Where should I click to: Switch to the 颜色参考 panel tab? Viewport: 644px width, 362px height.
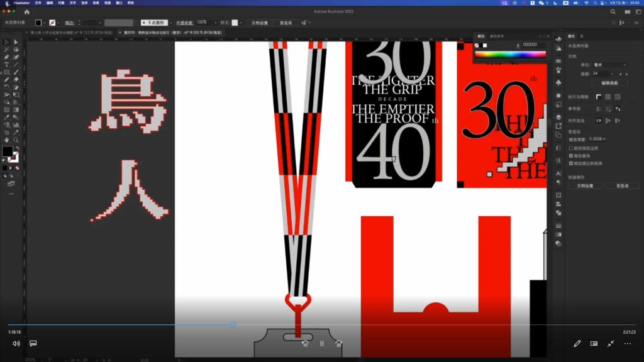[497, 36]
